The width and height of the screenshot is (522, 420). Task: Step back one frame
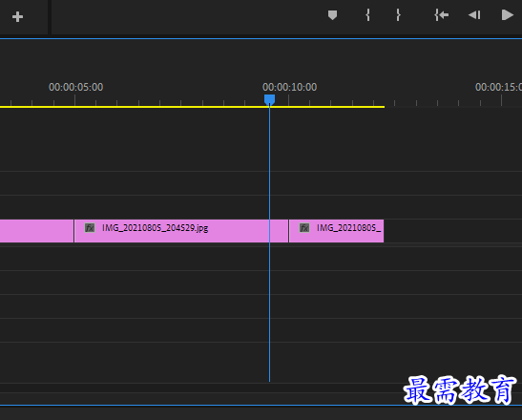click(474, 15)
